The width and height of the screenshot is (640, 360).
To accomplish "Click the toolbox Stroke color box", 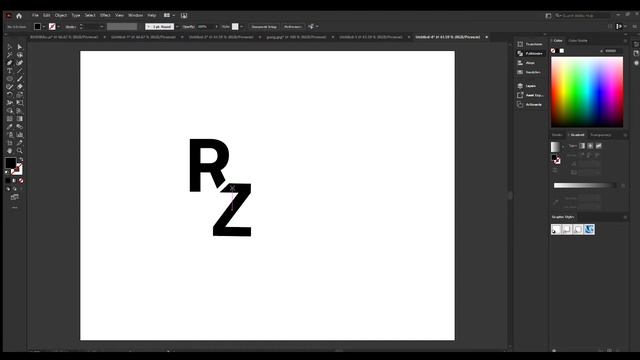I will point(17,169).
